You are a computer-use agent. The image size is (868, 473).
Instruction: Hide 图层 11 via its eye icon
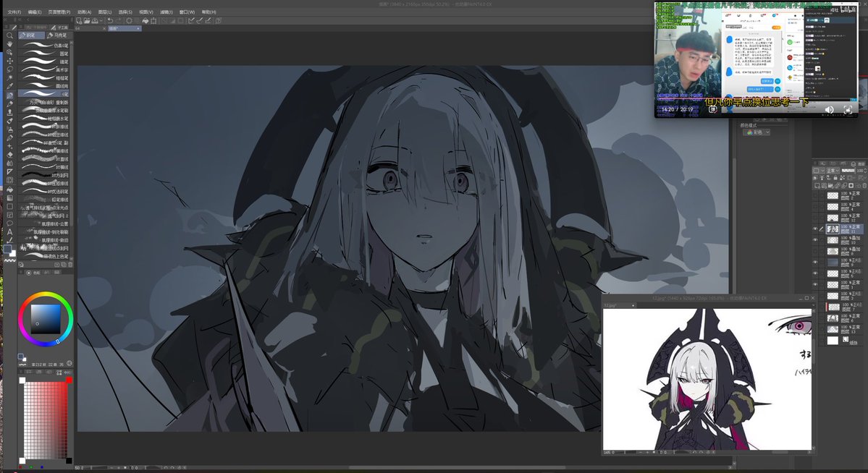point(815,229)
